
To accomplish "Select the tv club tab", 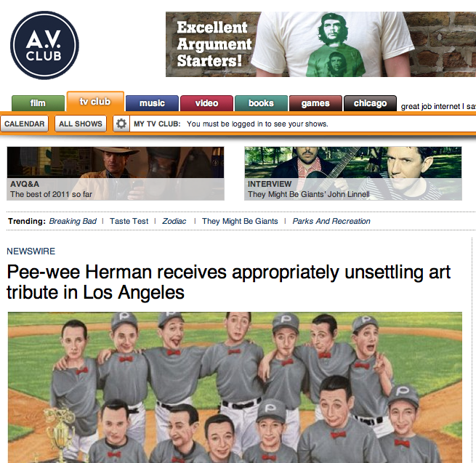I will click(x=95, y=102).
